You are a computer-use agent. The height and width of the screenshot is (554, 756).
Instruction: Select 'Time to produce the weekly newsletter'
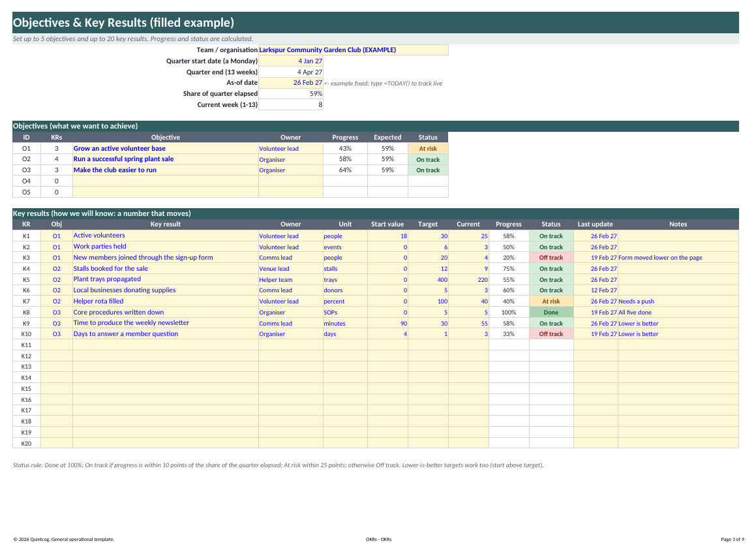[x=166, y=323]
